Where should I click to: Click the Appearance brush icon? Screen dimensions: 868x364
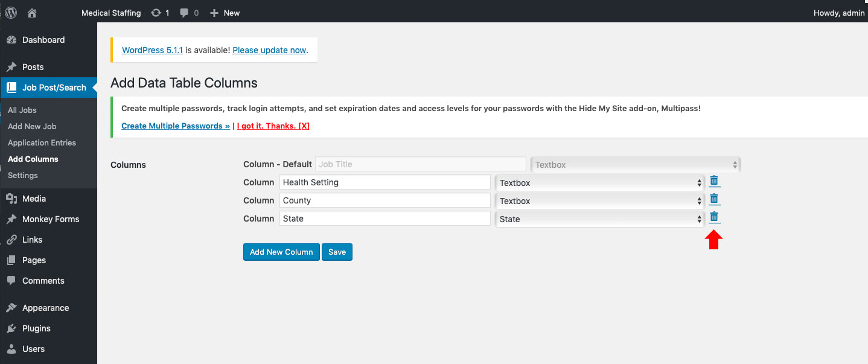click(x=11, y=308)
